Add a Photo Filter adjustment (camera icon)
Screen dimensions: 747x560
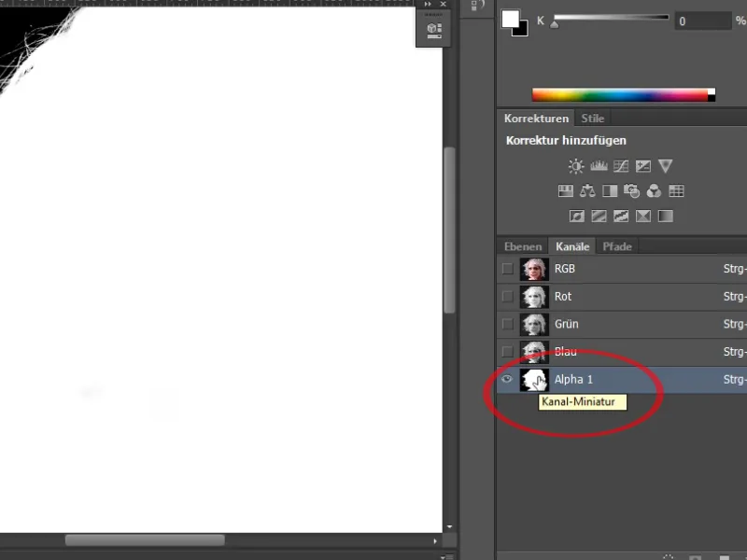(x=632, y=191)
